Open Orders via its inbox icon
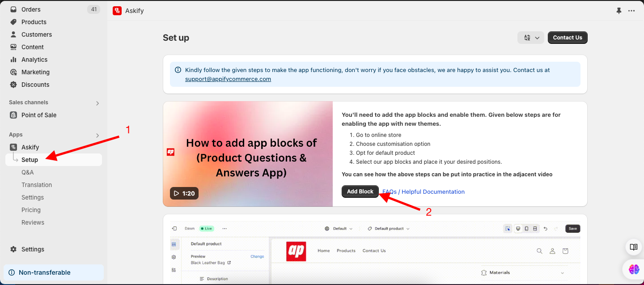 pos(13,9)
